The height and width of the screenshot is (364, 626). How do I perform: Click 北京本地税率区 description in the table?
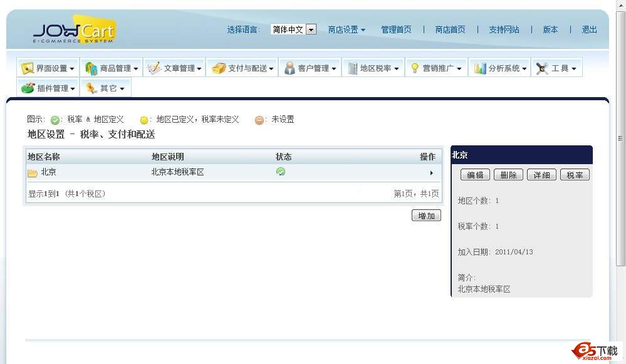pos(178,172)
